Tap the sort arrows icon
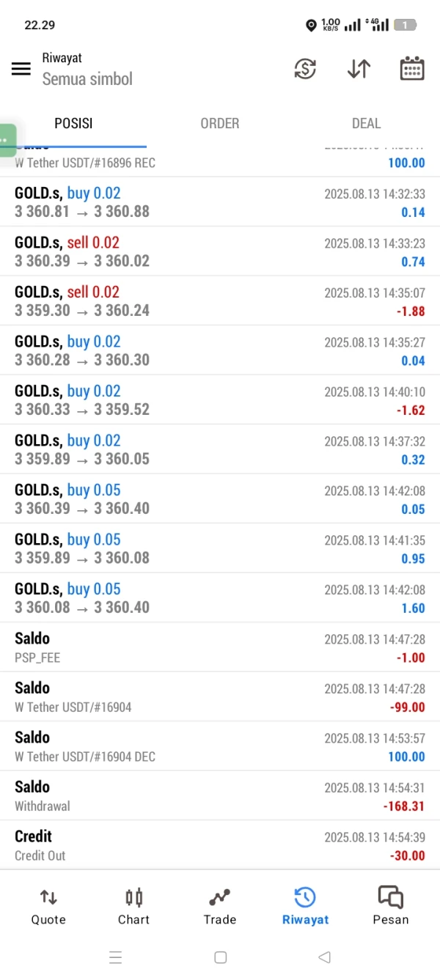The image size is (440, 980). [359, 69]
